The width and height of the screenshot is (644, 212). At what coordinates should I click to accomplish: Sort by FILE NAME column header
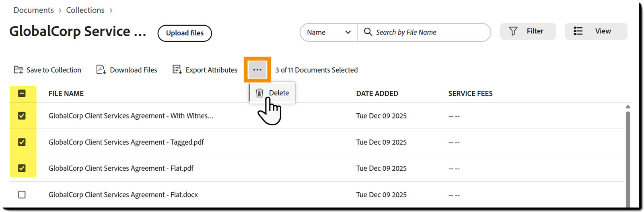pos(66,94)
